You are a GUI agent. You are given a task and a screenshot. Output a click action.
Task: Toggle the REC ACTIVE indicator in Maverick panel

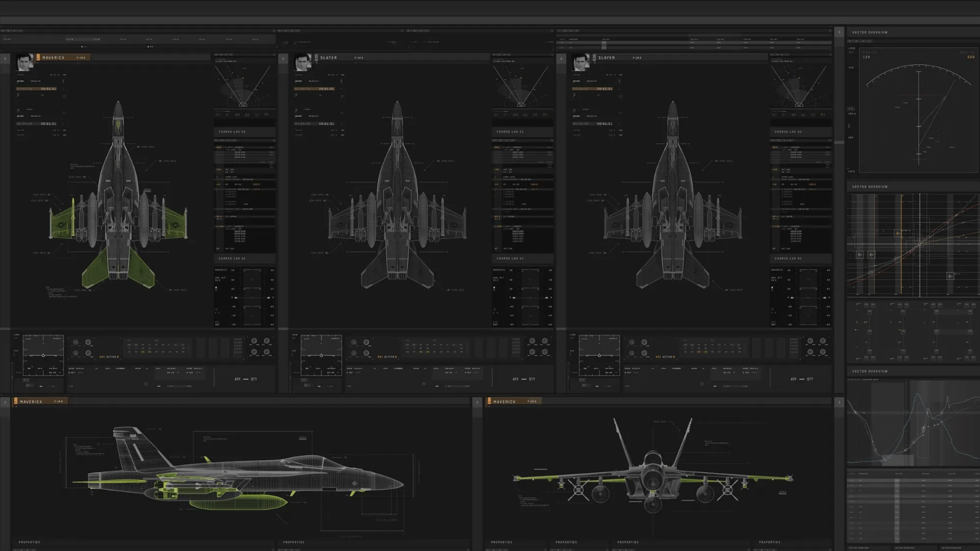coord(109,357)
